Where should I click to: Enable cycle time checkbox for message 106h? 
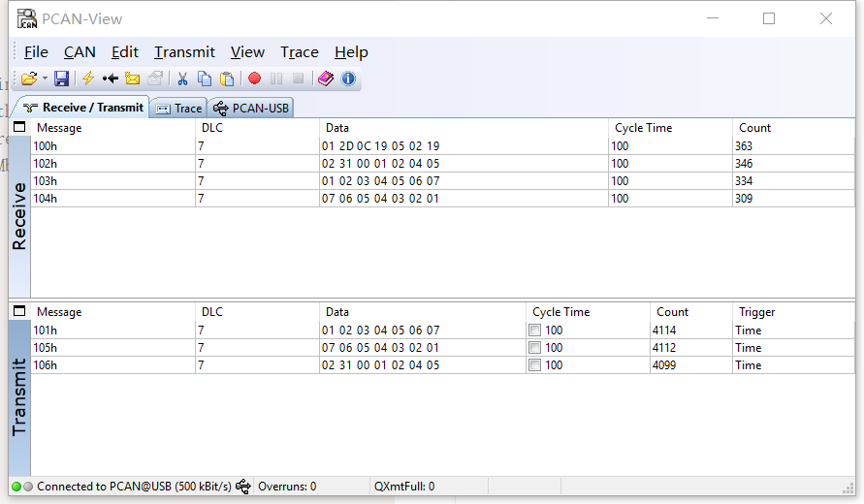(534, 365)
